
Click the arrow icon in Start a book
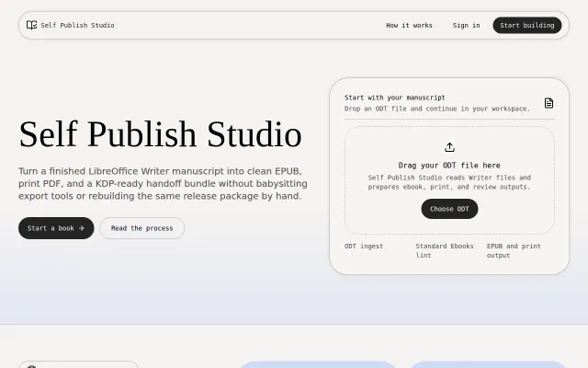[82, 228]
